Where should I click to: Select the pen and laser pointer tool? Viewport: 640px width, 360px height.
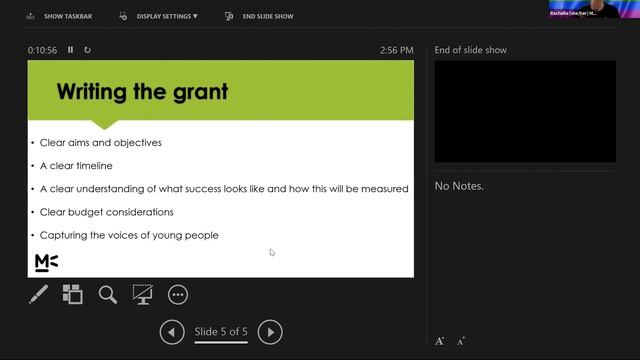[38, 294]
